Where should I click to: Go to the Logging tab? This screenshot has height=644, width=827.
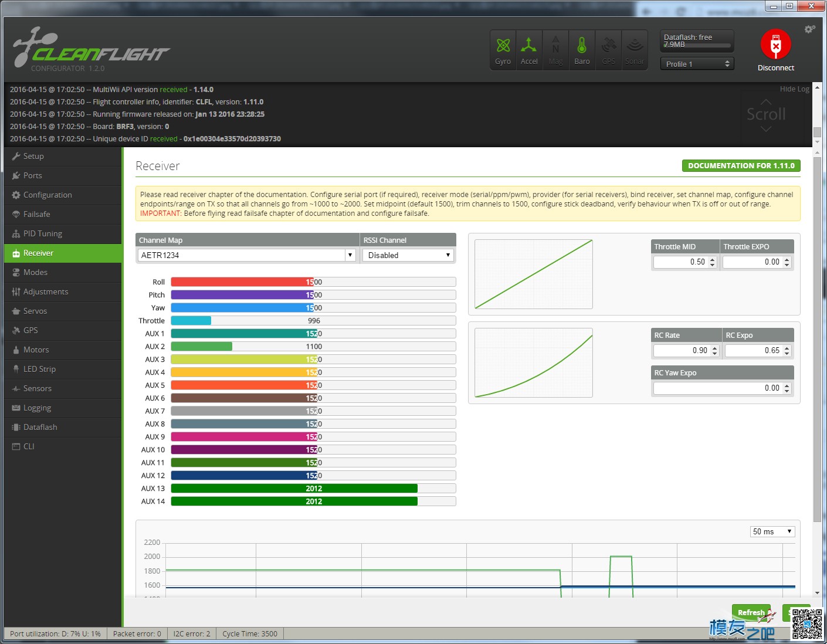coord(63,408)
